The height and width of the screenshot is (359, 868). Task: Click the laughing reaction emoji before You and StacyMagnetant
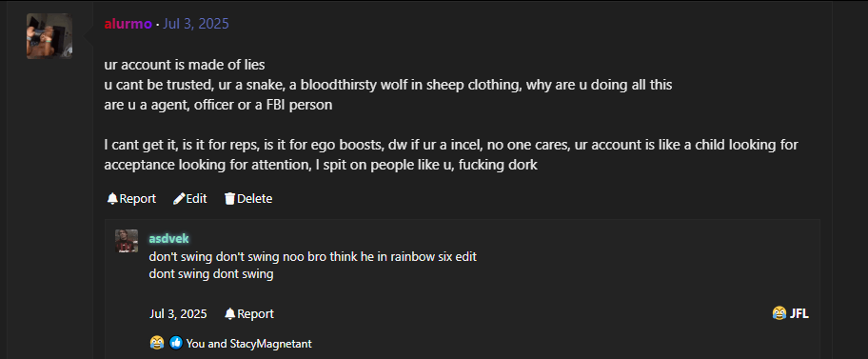pyautogui.click(x=157, y=343)
